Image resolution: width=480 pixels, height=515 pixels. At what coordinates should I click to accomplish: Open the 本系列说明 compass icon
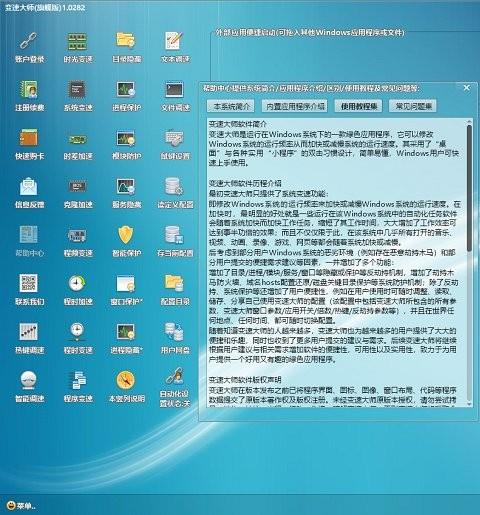click(126, 380)
